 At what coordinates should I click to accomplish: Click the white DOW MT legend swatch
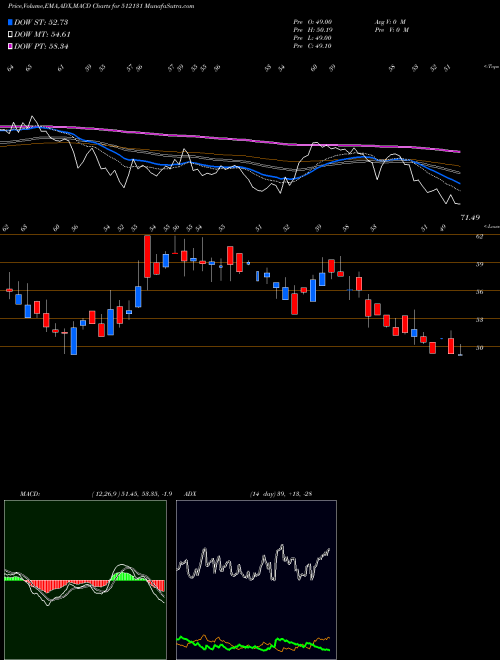coord(10,35)
